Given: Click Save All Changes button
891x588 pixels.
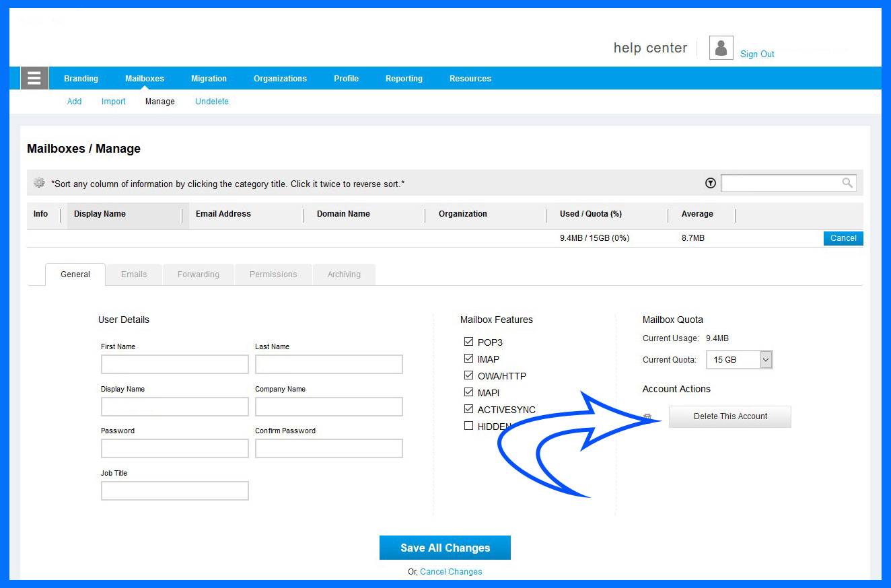Looking at the screenshot, I should pos(445,548).
